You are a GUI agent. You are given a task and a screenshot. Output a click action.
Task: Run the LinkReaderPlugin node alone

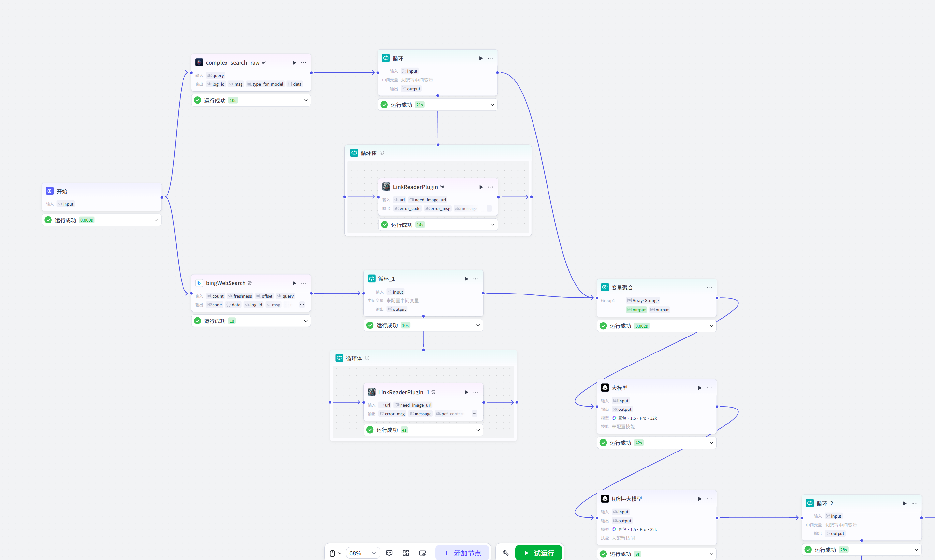[x=481, y=187]
